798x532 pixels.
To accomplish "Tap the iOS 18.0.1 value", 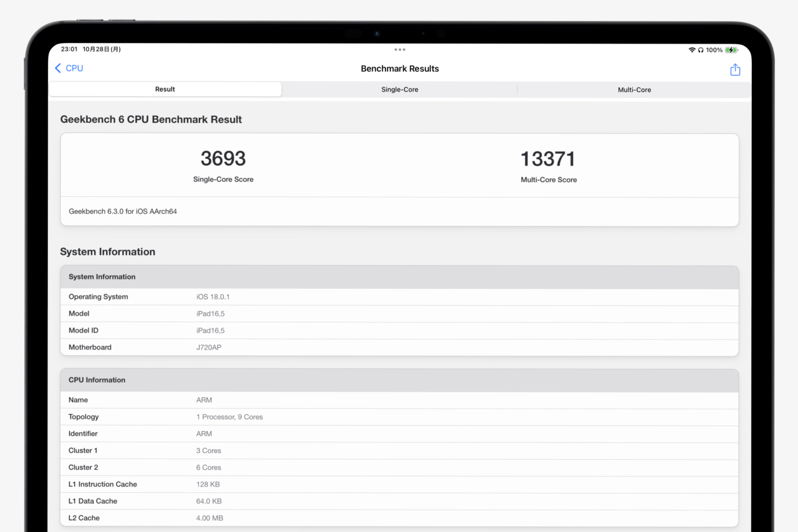I will pyautogui.click(x=213, y=297).
